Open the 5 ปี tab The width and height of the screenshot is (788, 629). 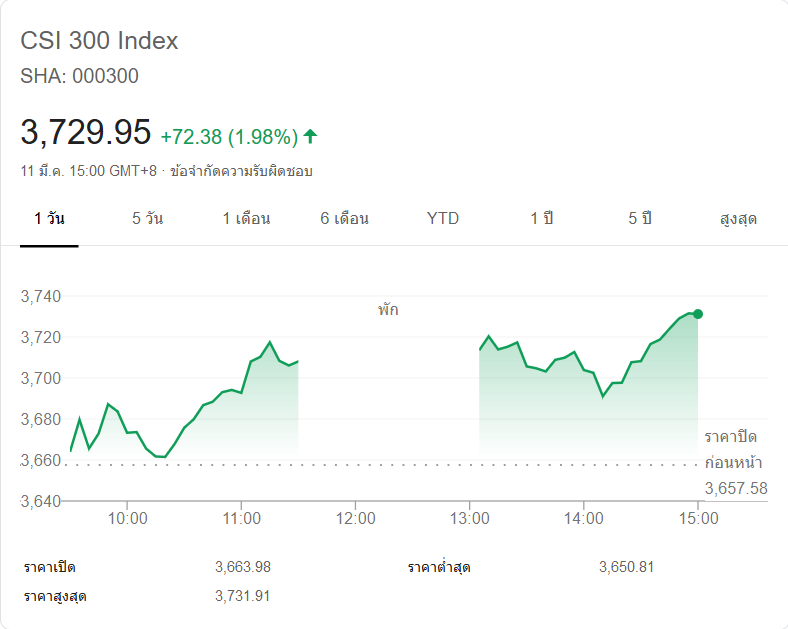pos(640,218)
